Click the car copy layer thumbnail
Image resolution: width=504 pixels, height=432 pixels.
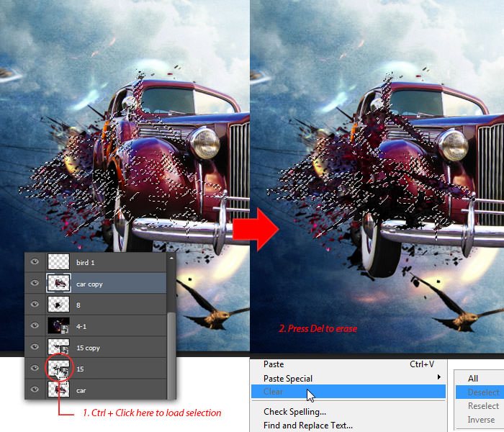point(58,283)
